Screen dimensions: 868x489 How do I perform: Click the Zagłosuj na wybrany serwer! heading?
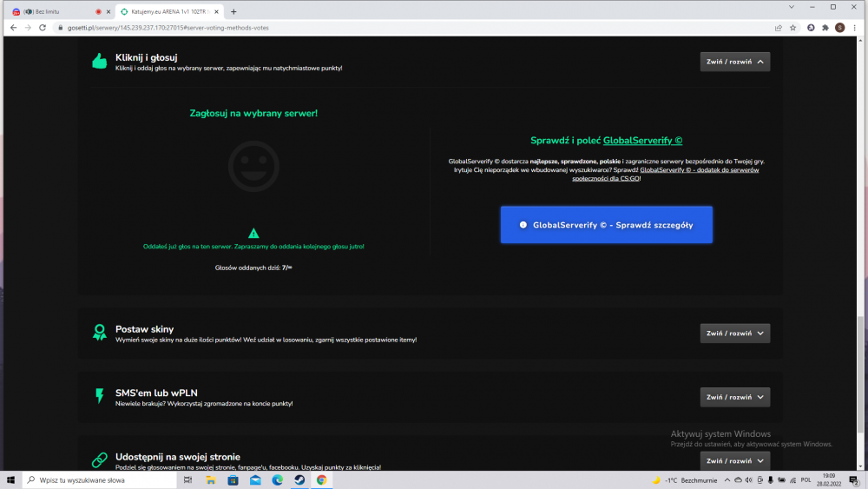[x=253, y=113]
